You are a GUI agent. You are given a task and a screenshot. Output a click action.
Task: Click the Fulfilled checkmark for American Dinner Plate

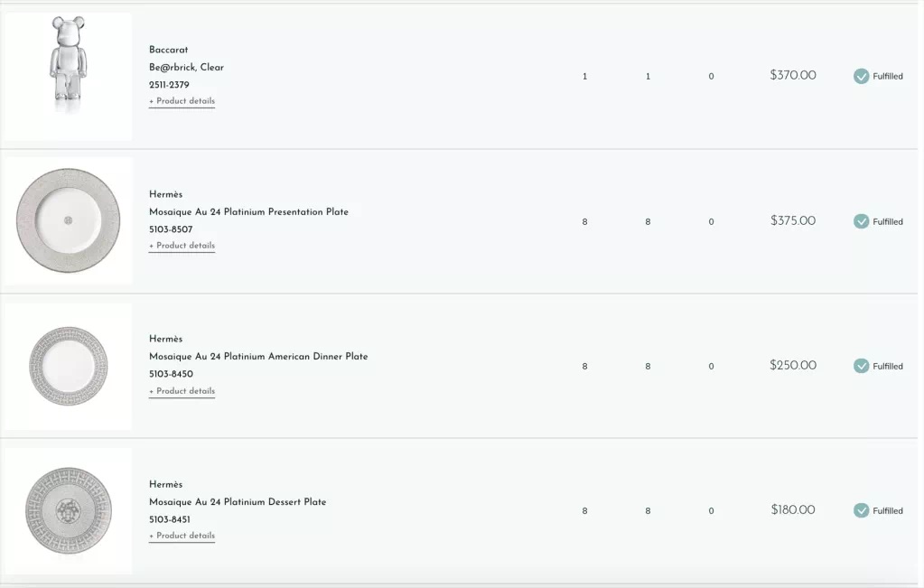coord(861,366)
